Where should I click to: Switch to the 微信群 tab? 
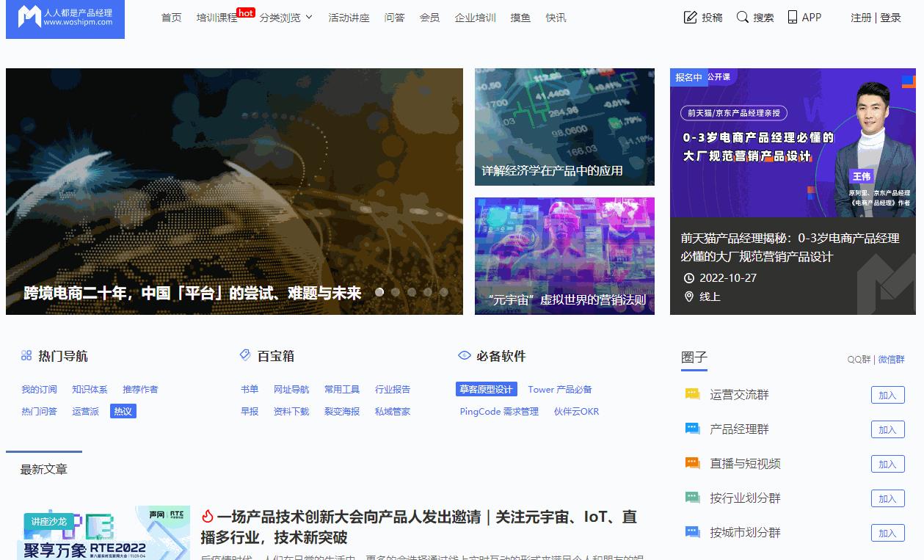pos(891,360)
